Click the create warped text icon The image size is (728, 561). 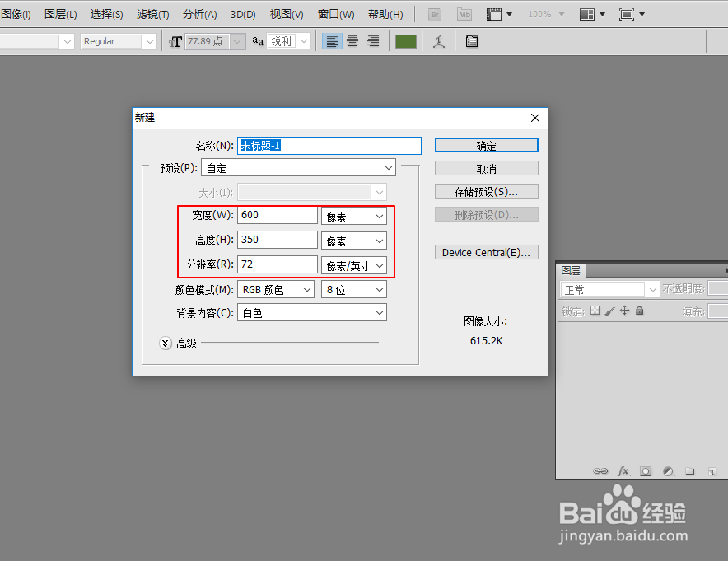click(439, 40)
